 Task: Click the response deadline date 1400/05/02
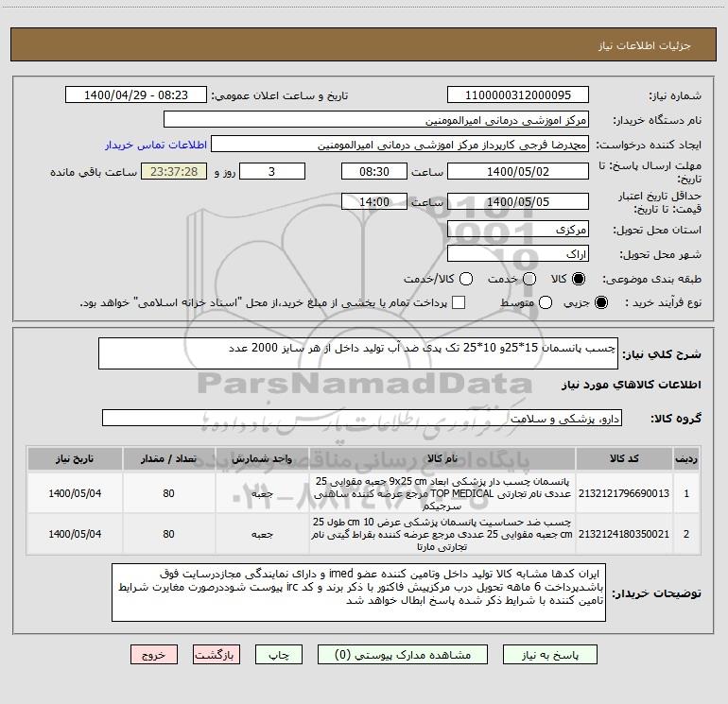518,171
